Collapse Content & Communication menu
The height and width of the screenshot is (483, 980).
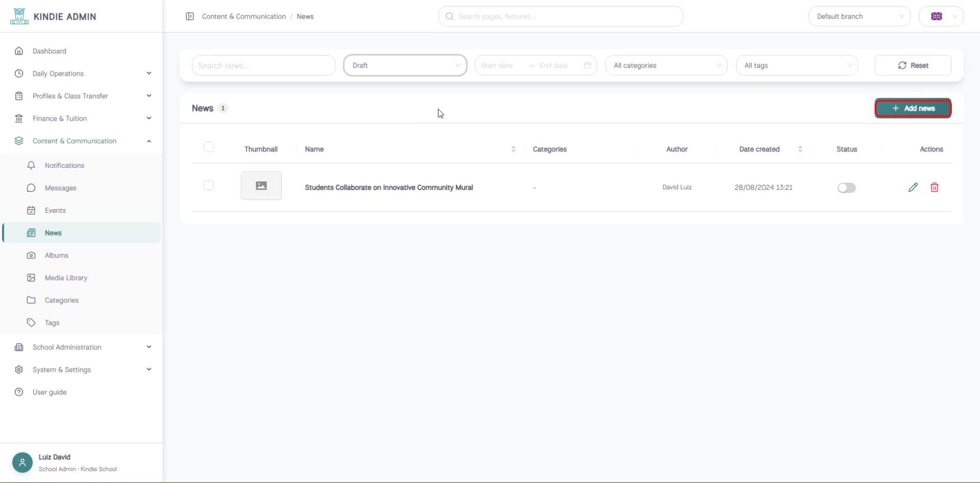[x=81, y=141]
